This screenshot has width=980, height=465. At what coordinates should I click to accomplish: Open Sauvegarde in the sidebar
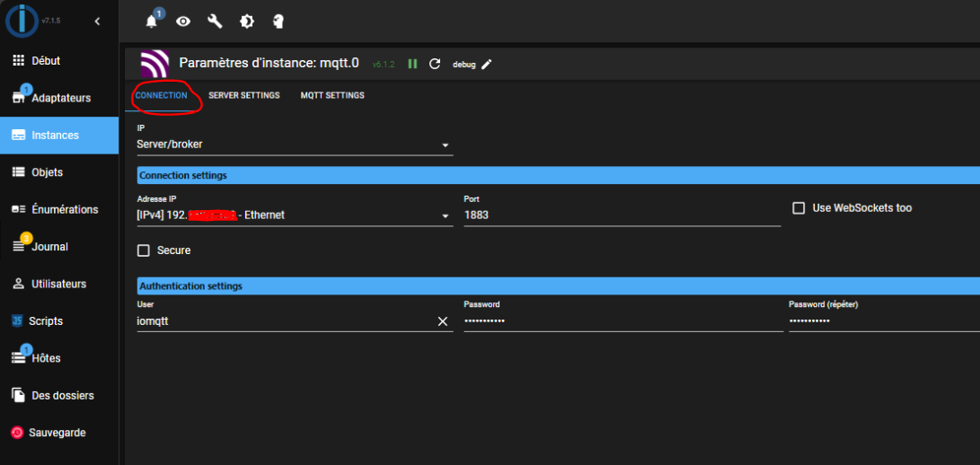pyautogui.click(x=58, y=433)
